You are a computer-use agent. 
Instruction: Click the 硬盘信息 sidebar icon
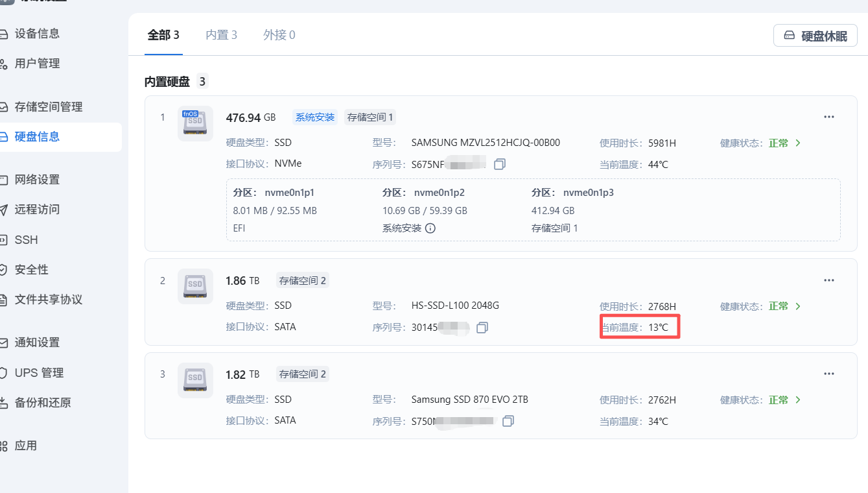click(x=3, y=137)
